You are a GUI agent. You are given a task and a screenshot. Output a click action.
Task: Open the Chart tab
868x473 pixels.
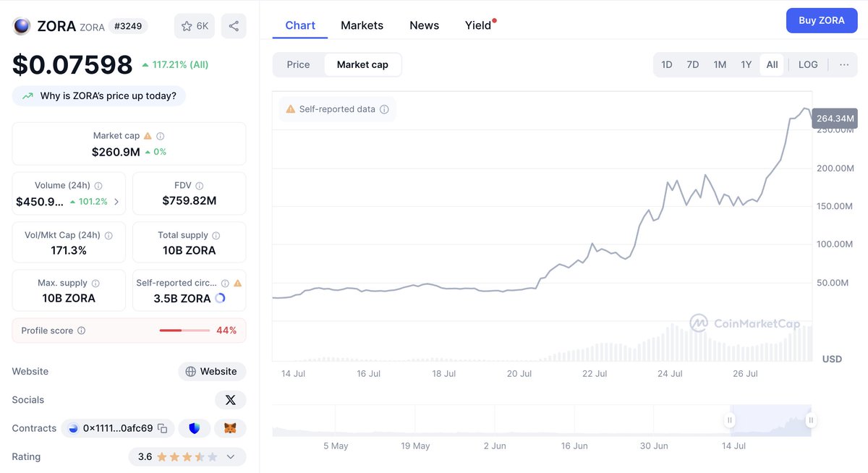click(x=300, y=25)
